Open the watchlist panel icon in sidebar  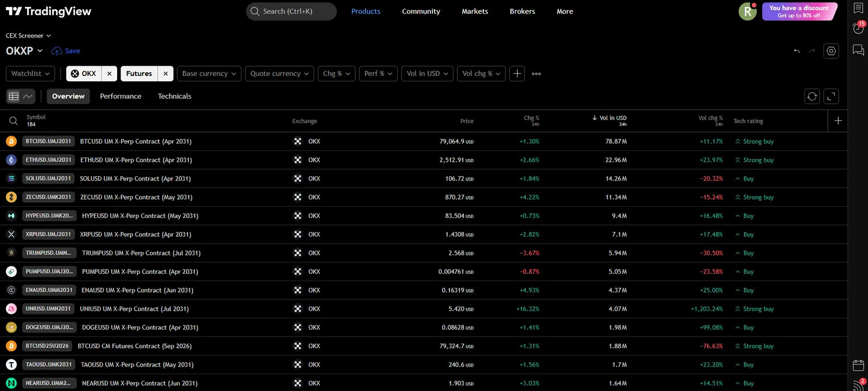pyautogui.click(x=858, y=8)
